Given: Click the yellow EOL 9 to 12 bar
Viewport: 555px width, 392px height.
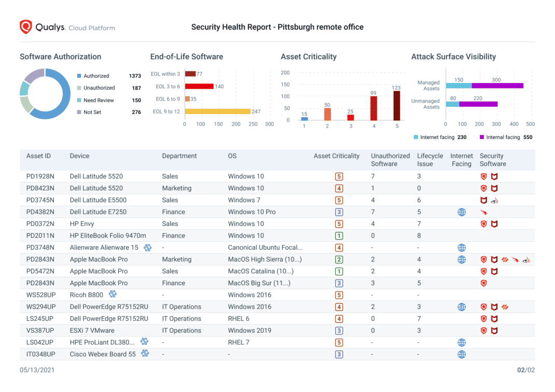Looking at the screenshot, I should (x=218, y=111).
